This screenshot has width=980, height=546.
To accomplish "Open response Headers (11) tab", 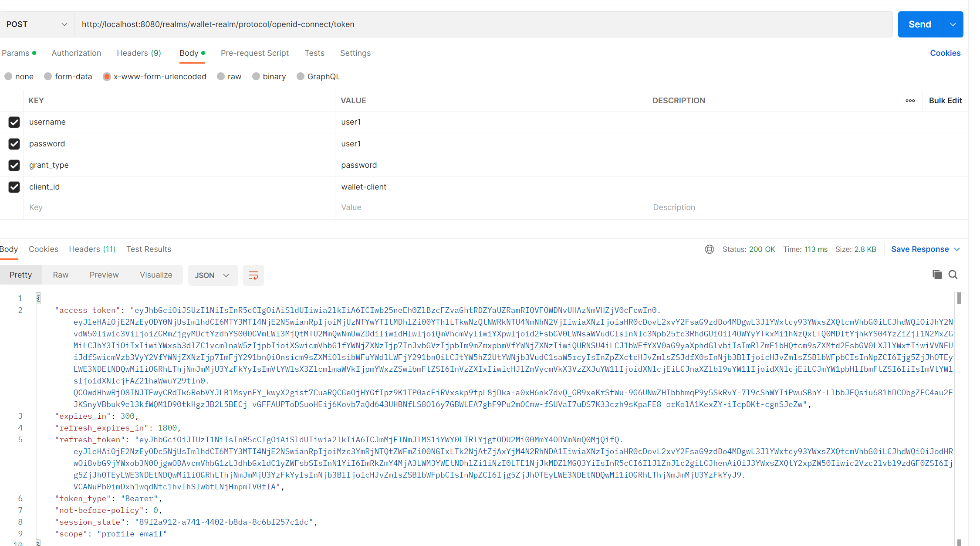I will (92, 249).
